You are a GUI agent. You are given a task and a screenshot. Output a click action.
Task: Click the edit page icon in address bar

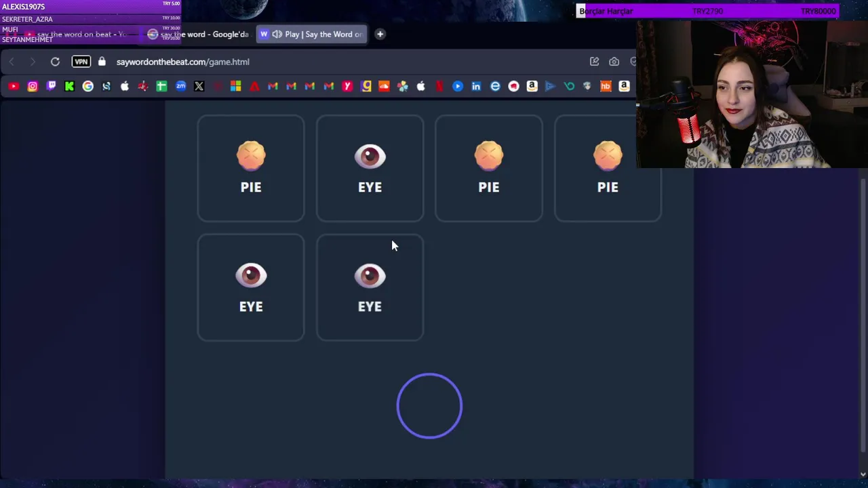(594, 62)
